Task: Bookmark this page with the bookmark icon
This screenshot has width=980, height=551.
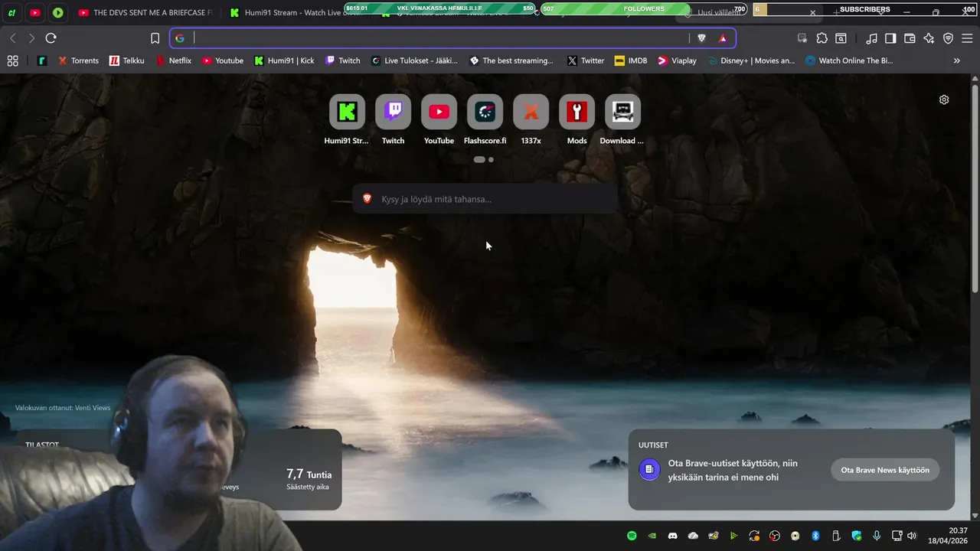Action: point(155,38)
